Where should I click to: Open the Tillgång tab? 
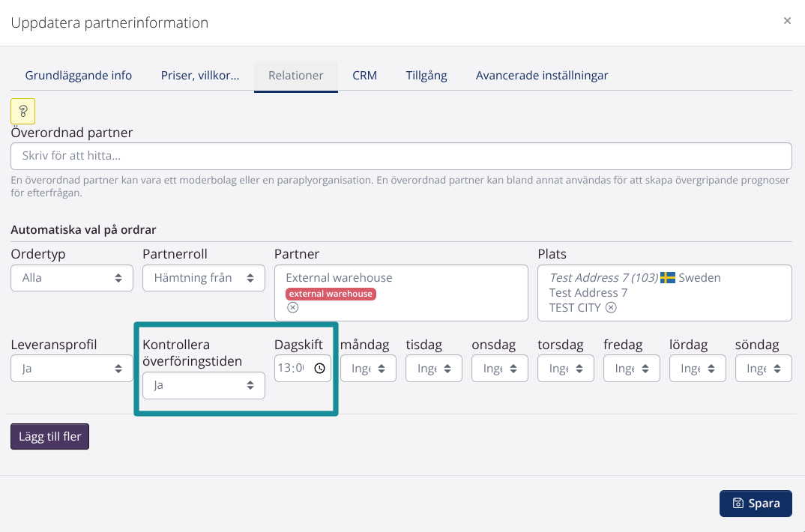click(x=426, y=76)
